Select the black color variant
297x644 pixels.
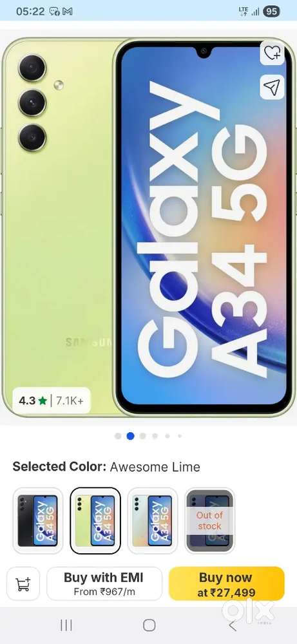(38, 521)
